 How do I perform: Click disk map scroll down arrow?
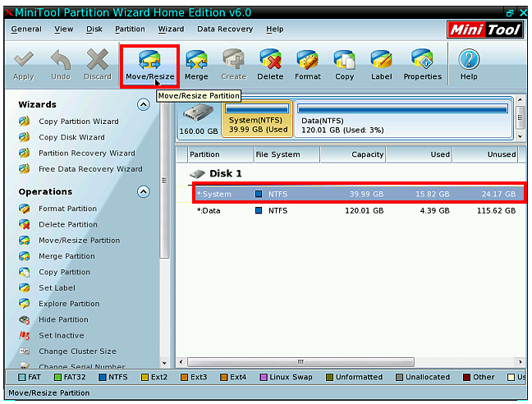521,136
